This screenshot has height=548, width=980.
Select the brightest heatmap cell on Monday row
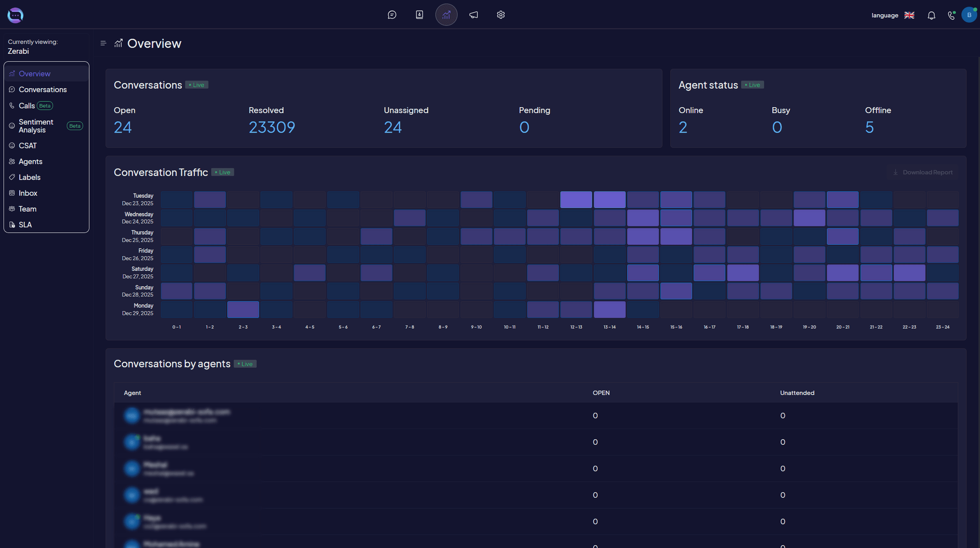(609, 309)
